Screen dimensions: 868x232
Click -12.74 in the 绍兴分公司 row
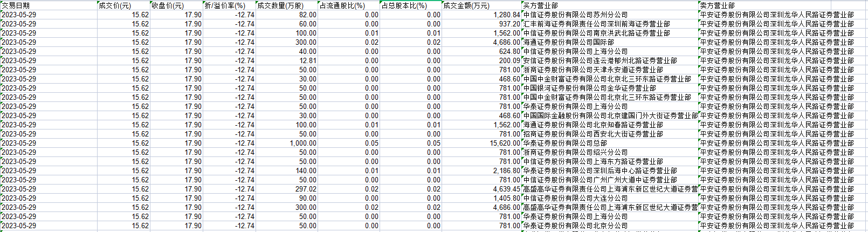coord(229,153)
